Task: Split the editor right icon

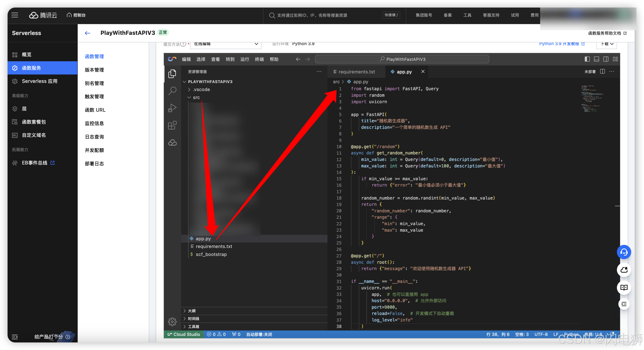Action: [602, 72]
